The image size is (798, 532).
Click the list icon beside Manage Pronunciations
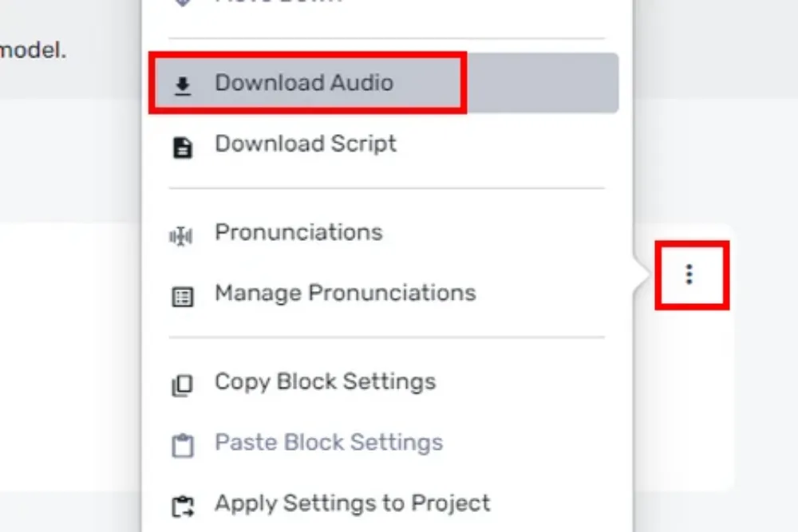182,297
